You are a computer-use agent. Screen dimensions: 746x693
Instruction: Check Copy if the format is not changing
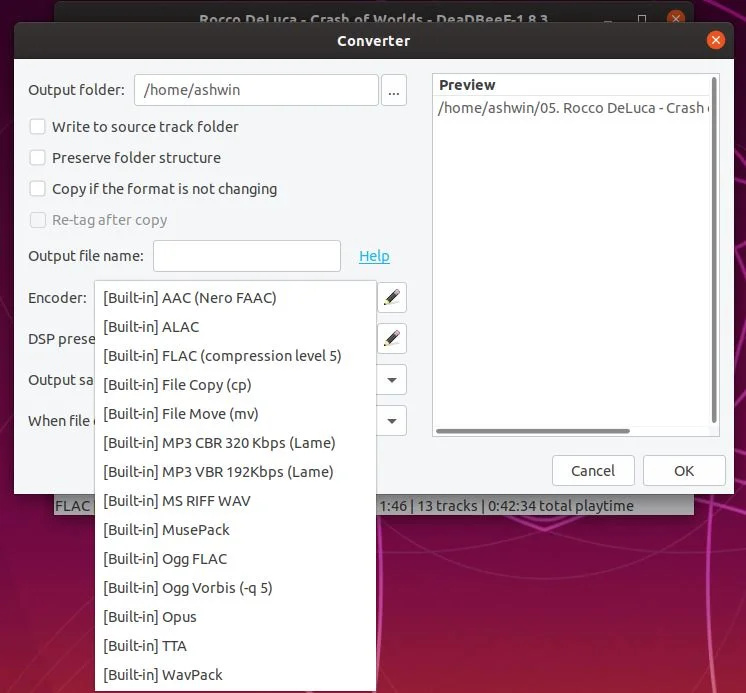[38, 189]
